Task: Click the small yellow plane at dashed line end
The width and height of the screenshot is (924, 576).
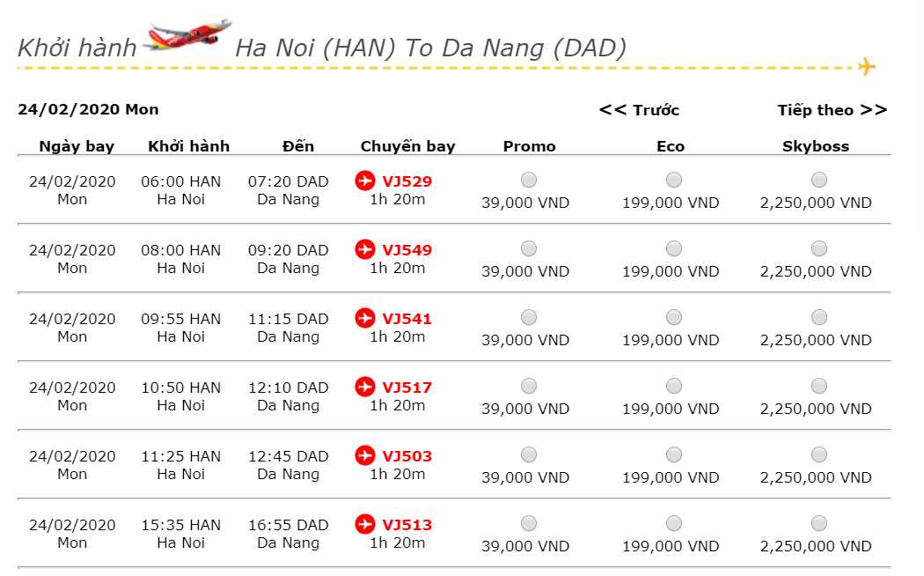Action: coord(866,67)
